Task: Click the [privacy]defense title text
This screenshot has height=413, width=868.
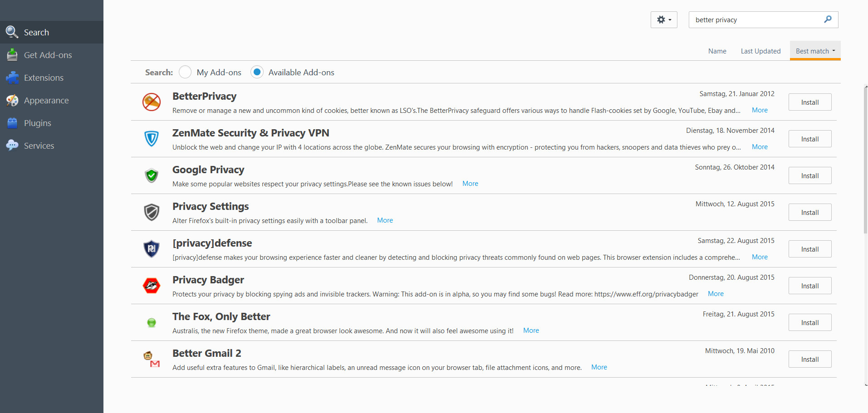Action: [x=212, y=243]
